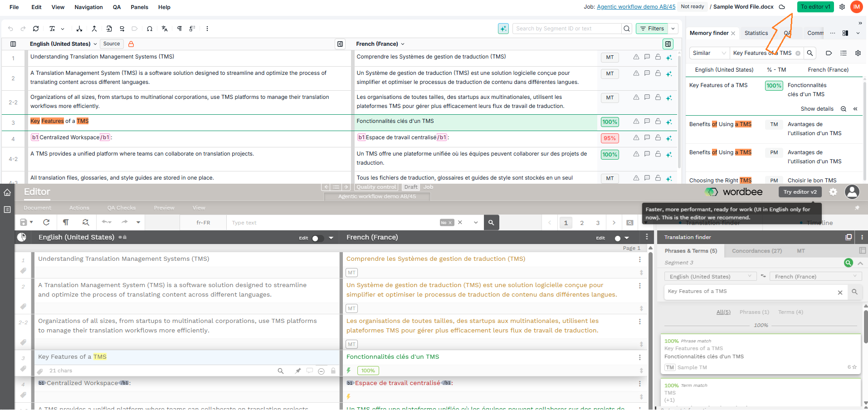Screen dimensions: 868x410
Task: Toggle the lock icon on segment 4 row
Action: click(658, 138)
